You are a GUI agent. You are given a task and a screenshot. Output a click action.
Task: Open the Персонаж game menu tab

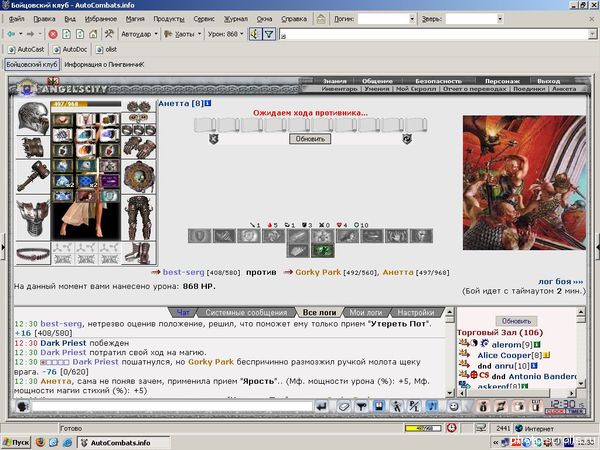pyautogui.click(x=502, y=81)
